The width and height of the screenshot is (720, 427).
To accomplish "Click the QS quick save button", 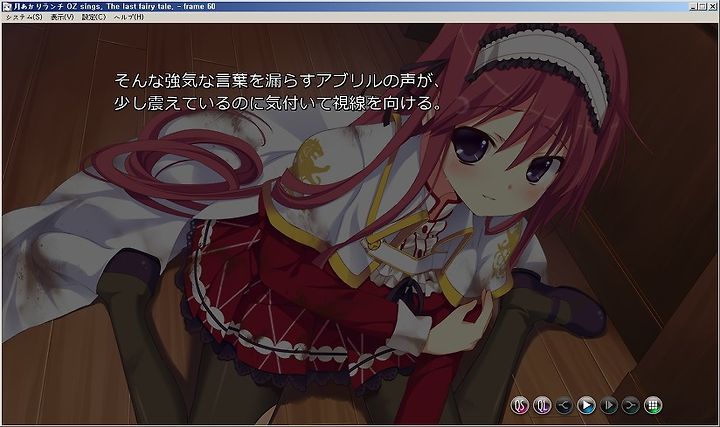I will pos(520,405).
